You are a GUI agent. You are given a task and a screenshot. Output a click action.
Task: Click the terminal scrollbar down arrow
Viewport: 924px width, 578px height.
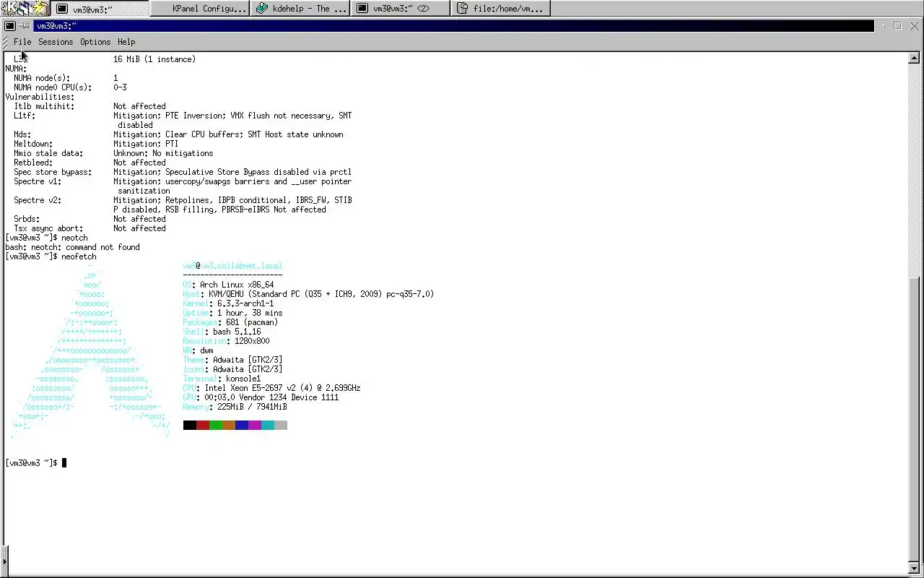914,568
